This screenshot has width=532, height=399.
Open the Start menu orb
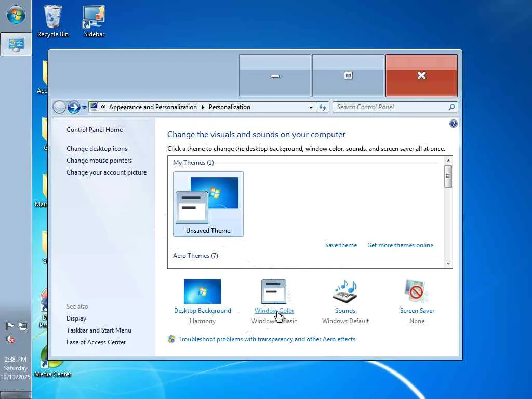coord(16,15)
